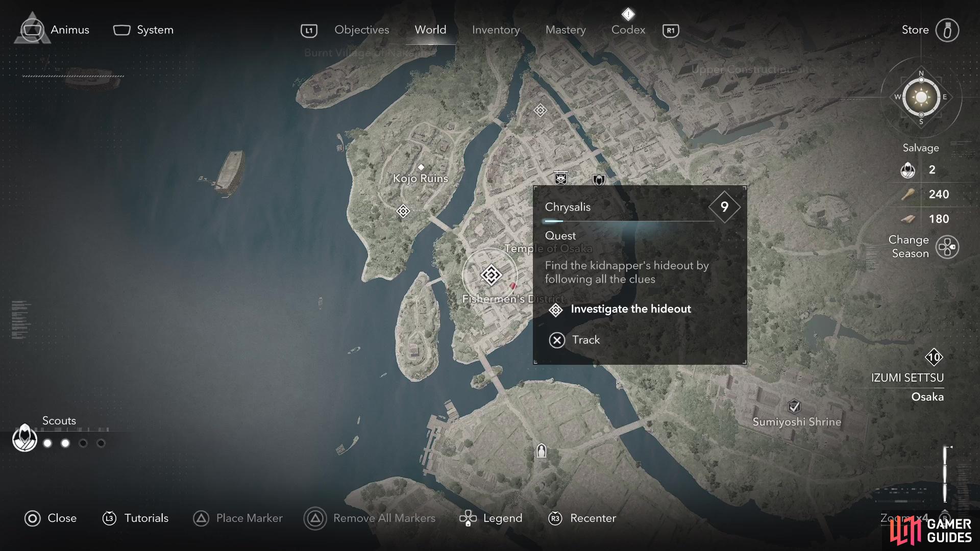Click the zoom level slider bar

point(945,474)
